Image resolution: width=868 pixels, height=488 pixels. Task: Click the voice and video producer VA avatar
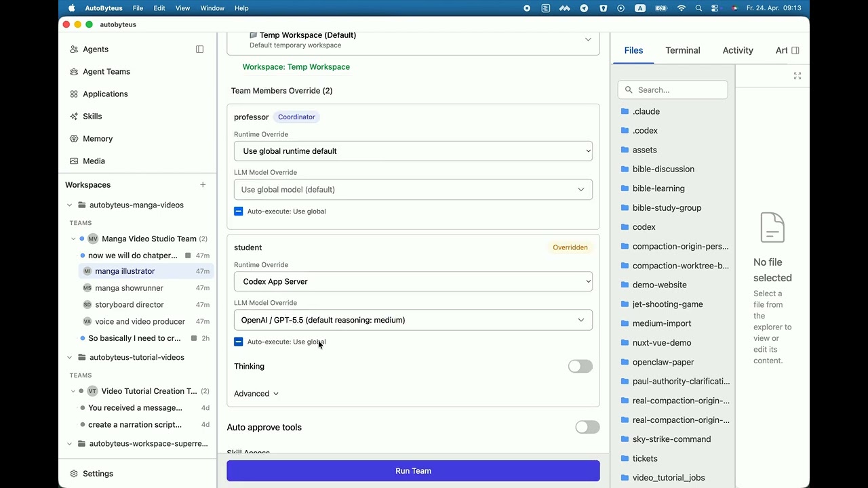(87, 322)
